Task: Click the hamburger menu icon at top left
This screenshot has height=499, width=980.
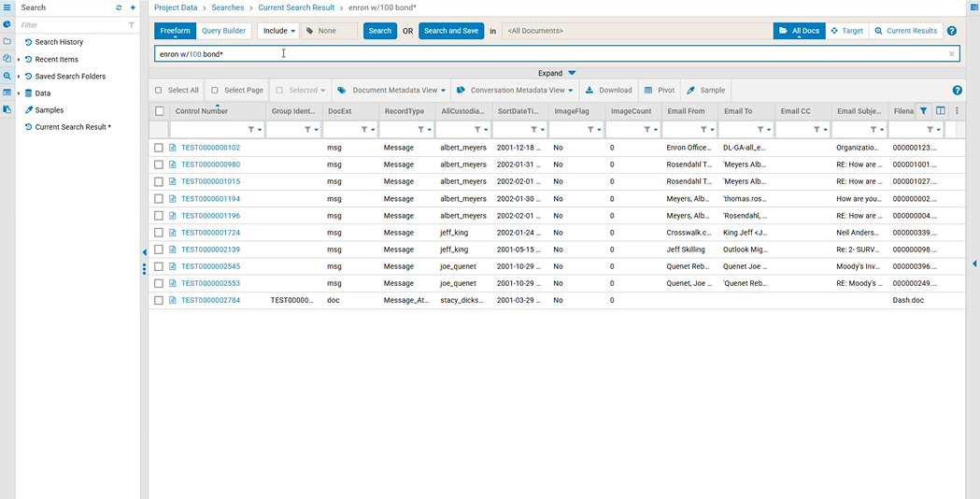Action: [x=7, y=7]
